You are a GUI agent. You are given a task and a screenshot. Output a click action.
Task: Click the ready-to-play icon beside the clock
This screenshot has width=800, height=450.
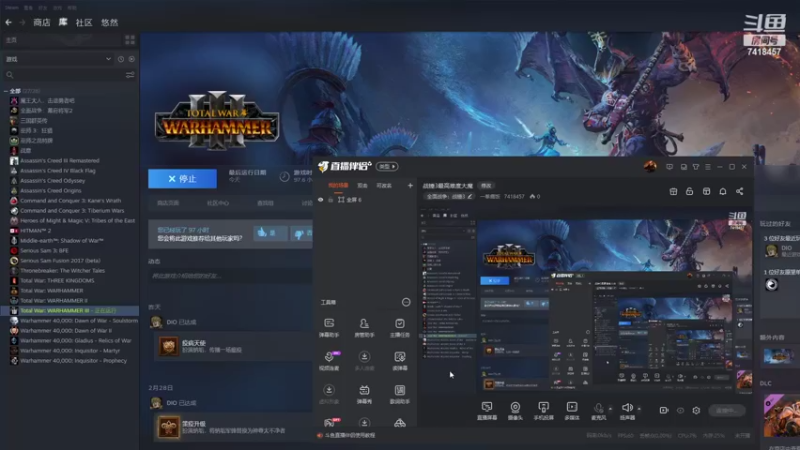(132, 59)
